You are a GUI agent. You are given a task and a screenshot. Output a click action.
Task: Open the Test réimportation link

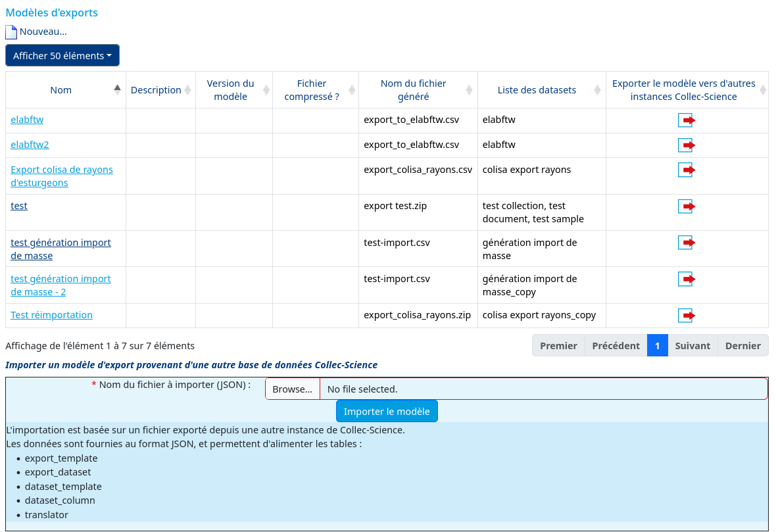pyautogui.click(x=51, y=315)
